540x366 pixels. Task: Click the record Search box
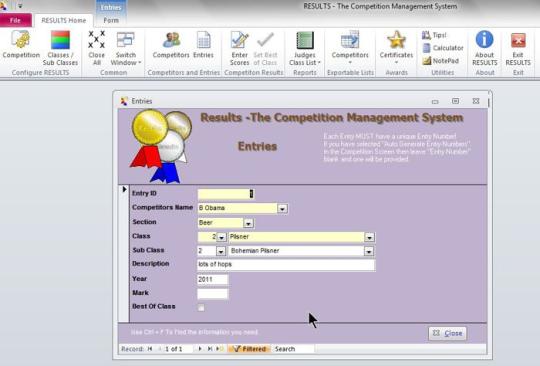coord(293,349)
